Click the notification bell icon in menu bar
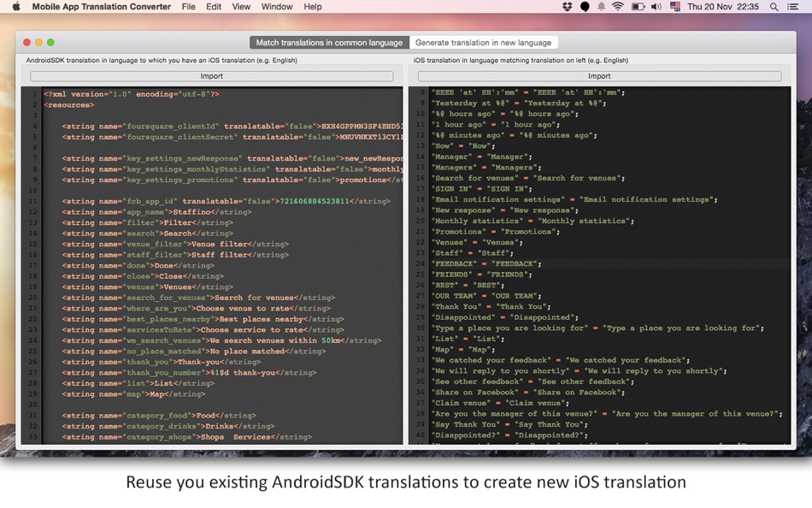Image resolution: width=812 pixels, height=508 pixels. point(601,7)
